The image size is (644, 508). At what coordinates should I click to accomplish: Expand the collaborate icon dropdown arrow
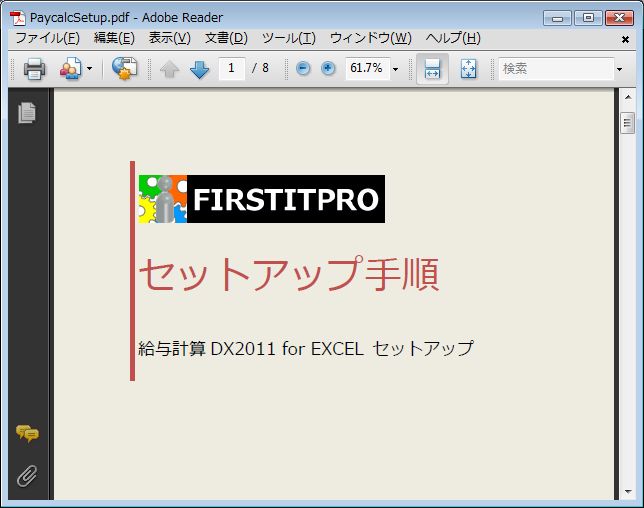click(x=90, y=69)
